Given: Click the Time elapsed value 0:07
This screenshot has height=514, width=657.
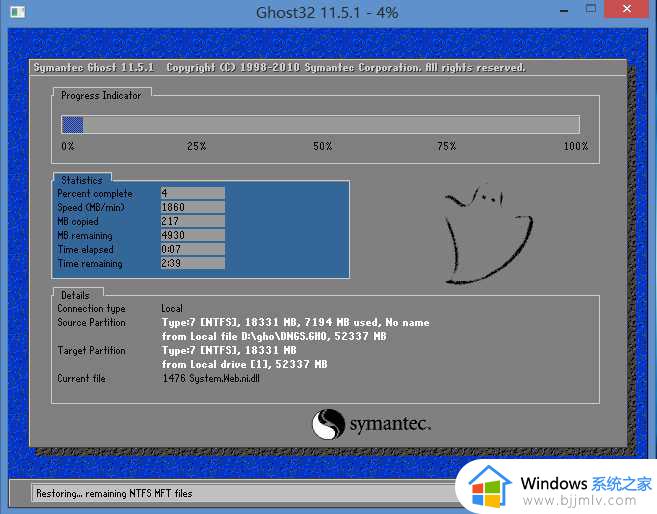Looking at the screenshot, I should [193, 249].
